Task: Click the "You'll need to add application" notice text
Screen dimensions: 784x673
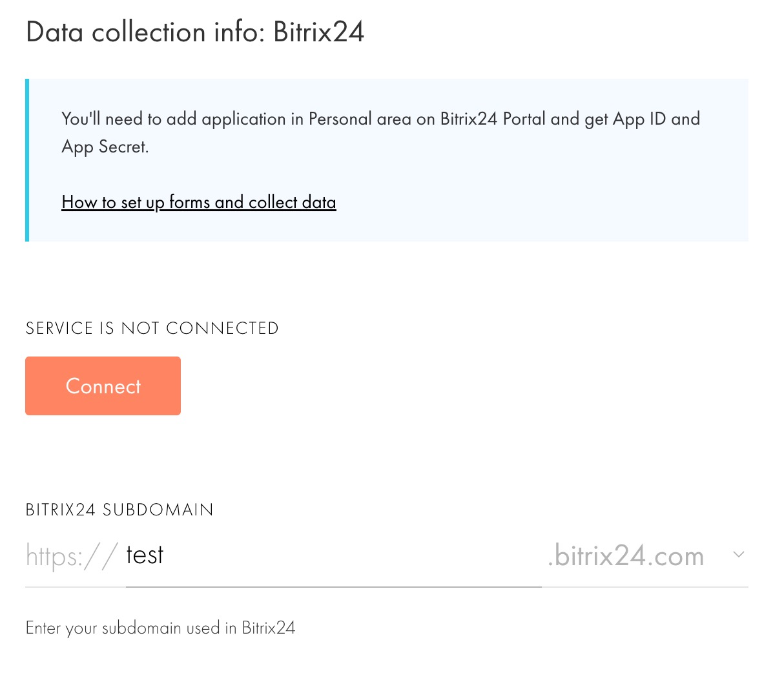Action: 173,119
